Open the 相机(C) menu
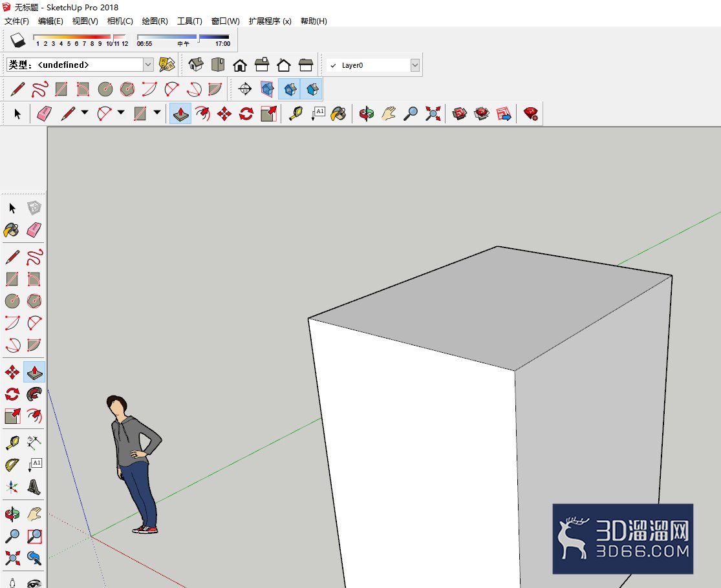Screen dimensions: 721x588 tap(120, 21)
